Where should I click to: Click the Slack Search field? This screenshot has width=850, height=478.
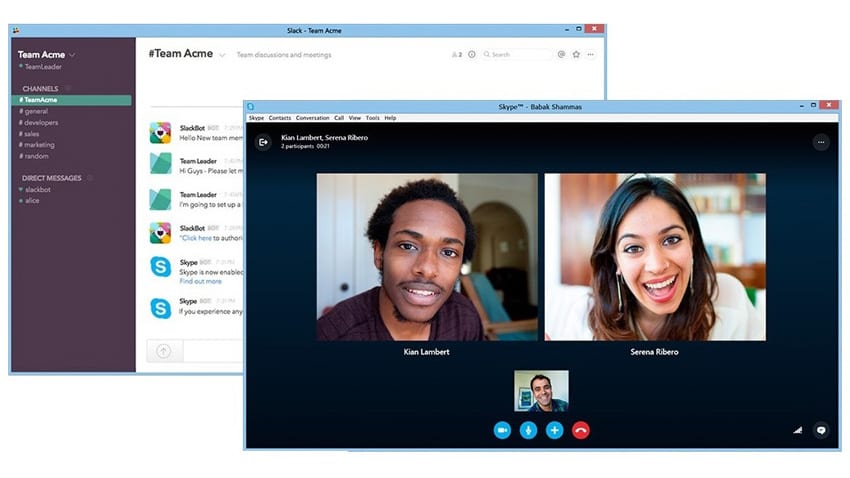tap(516, 55)
